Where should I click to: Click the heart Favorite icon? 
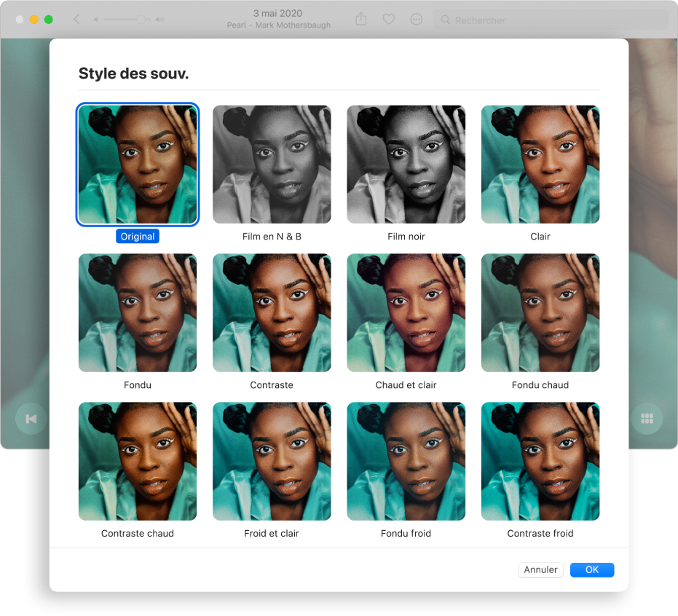[x=389, y=20]
